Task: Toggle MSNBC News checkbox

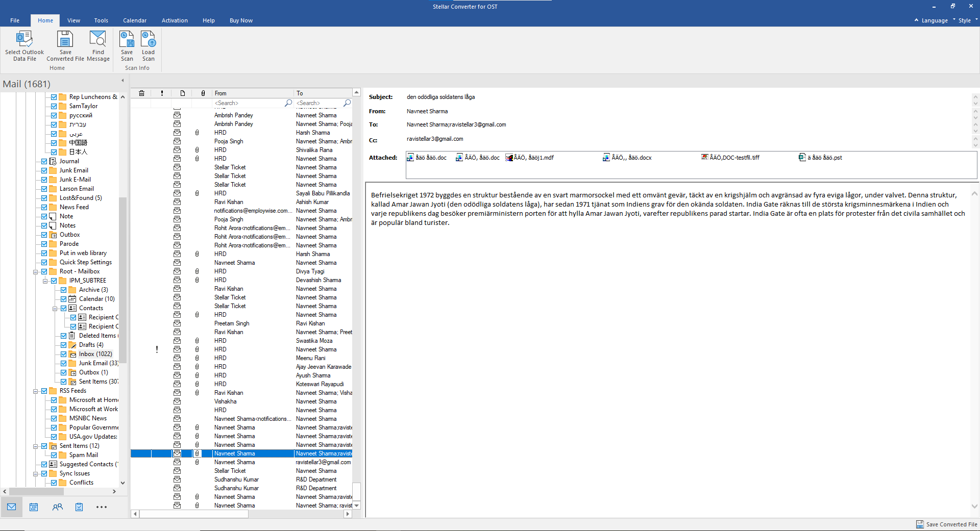Action: tap(54, 418)
